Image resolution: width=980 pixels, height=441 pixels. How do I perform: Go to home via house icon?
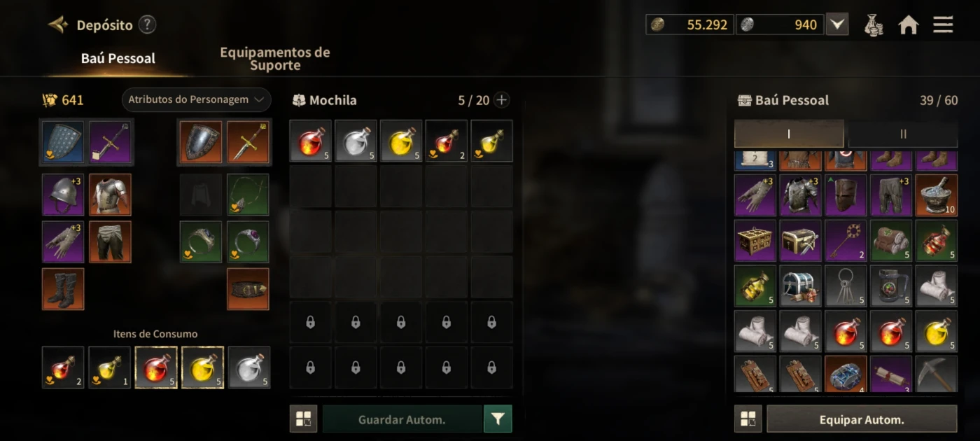coord(908,25)
